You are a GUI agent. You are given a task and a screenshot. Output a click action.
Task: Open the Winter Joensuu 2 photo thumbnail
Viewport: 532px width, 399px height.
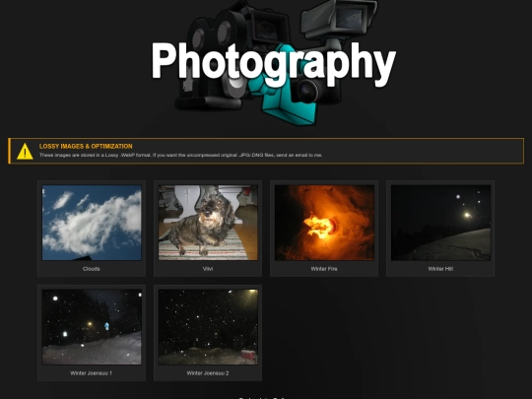208,327
